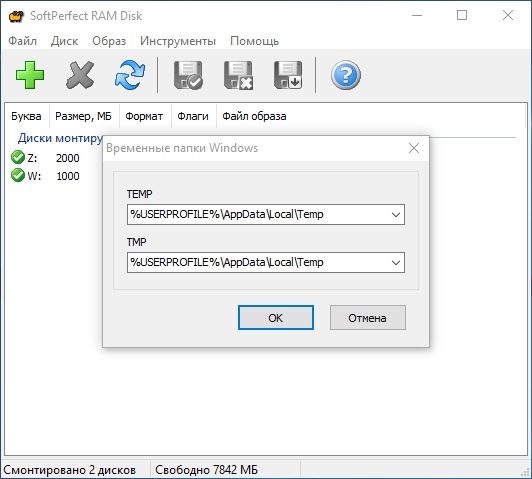532x479 pixels.
Task: Click the green check icon of disk Z:
Action: pyautogui.click(x=18, y=157)
